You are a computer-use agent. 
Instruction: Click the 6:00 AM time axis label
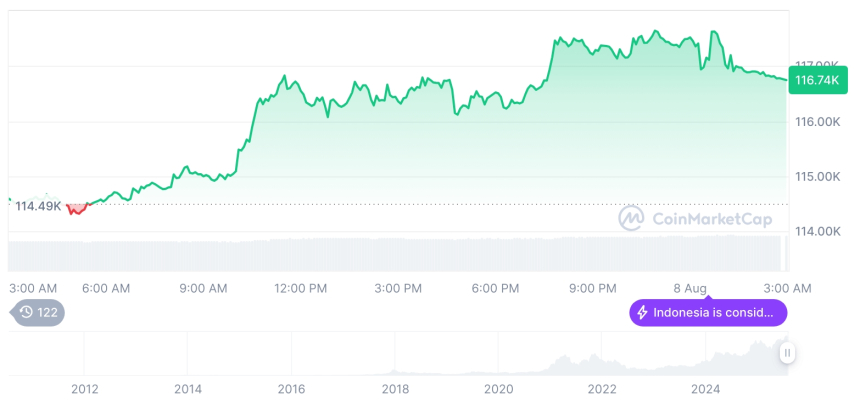coord(106,288)
